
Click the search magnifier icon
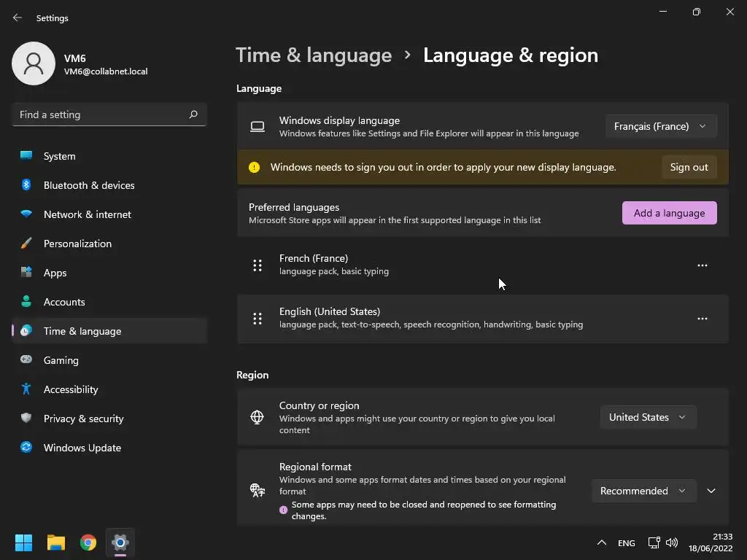point(193,114)
